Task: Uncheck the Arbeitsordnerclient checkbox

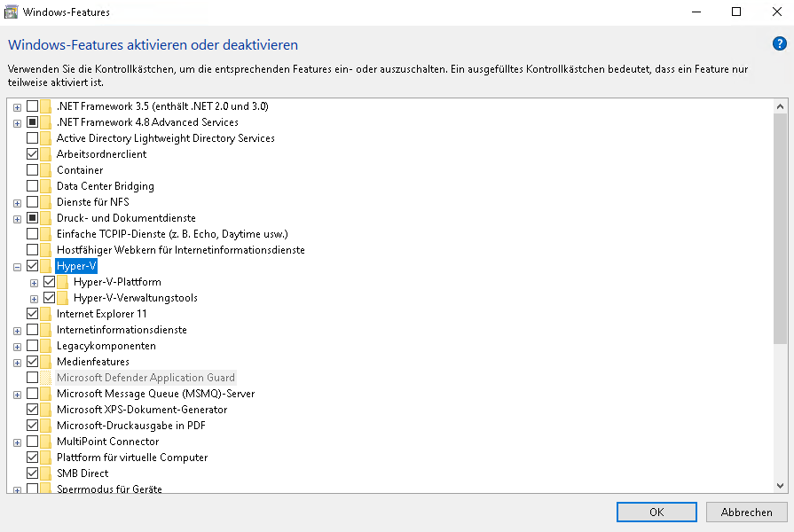Action: coord(33,154)
